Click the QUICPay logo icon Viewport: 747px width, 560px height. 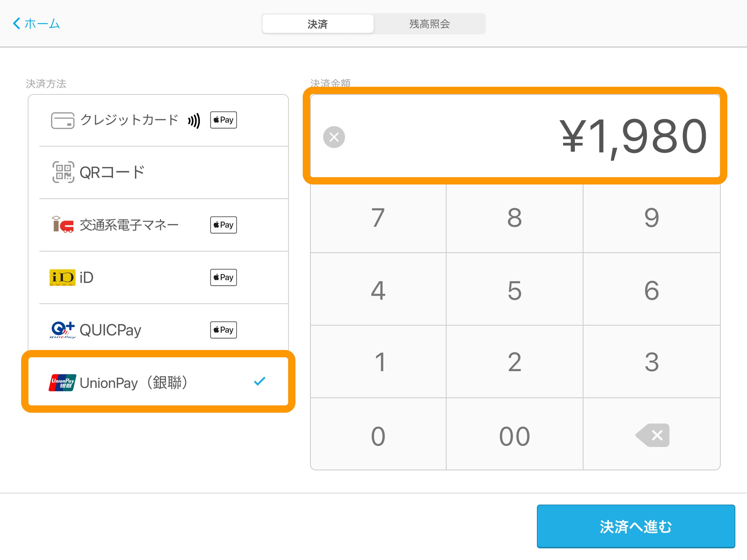point(62,330)
